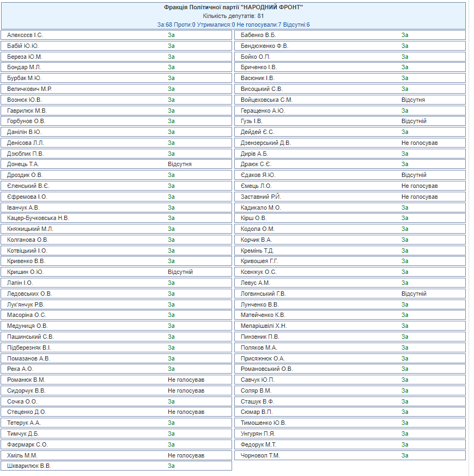The image size is (474, 476).
Task: Click the deputies count line "Кількість депутатів: 81"
Action: point(233,16)
